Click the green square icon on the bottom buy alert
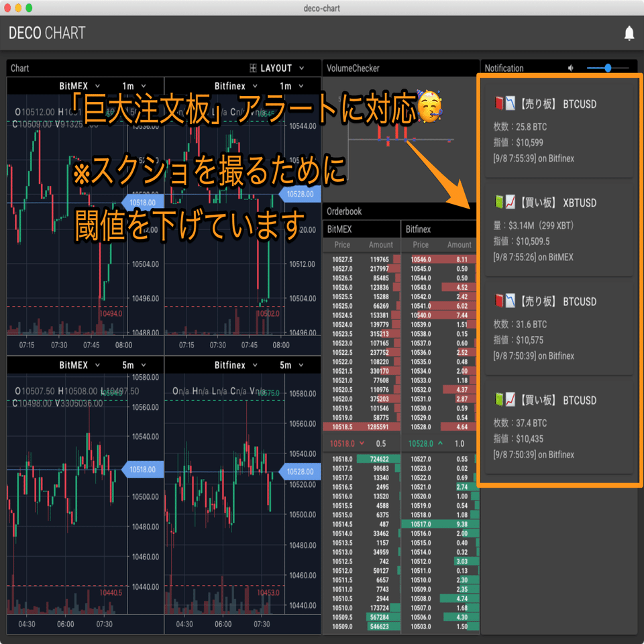The height and width of the screenshot is (644, 644). click(499, 399)
